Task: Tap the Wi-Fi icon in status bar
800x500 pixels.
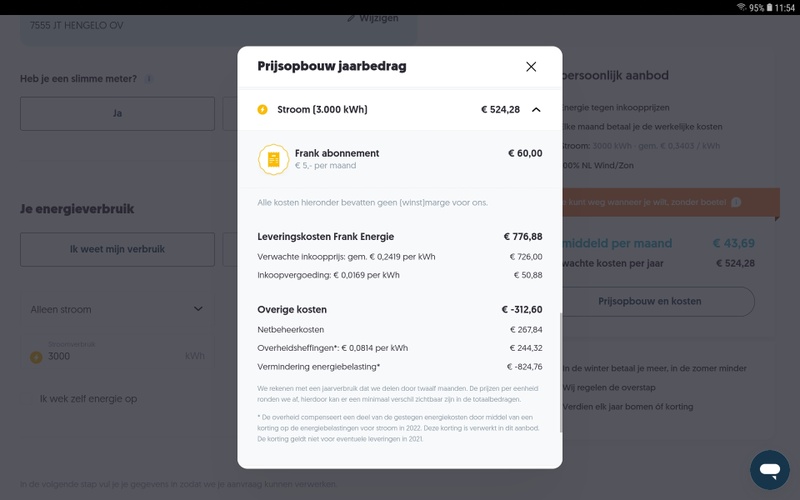Action: [742, 8]
